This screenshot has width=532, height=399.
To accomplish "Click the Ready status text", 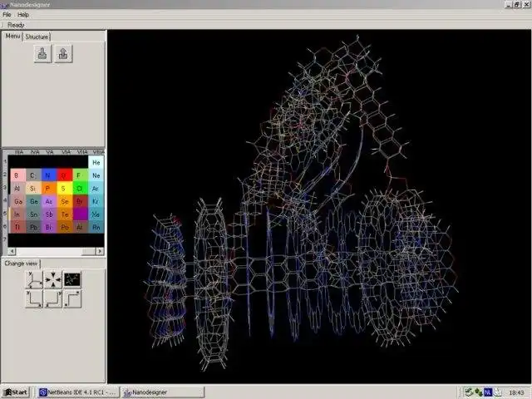I will point(16,25).
